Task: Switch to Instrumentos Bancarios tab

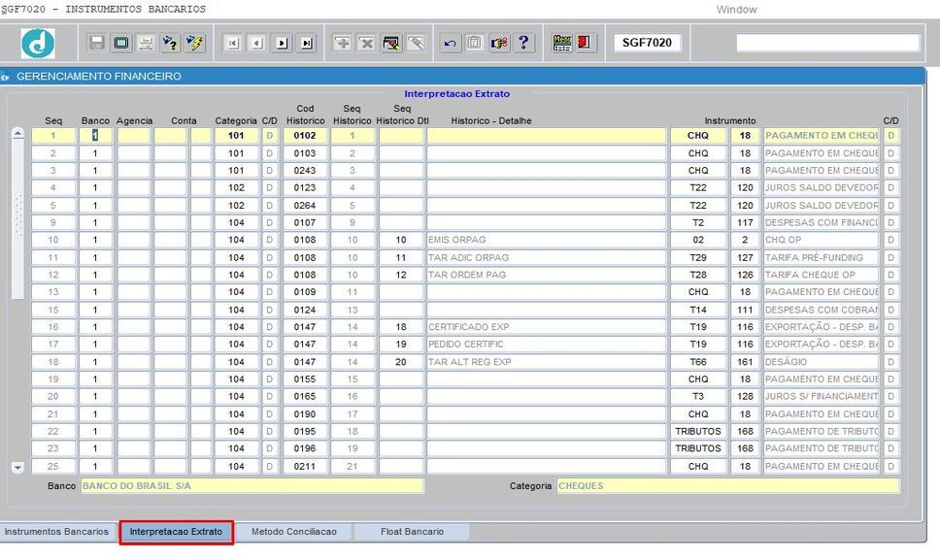Action: click(x=57, y=532)
